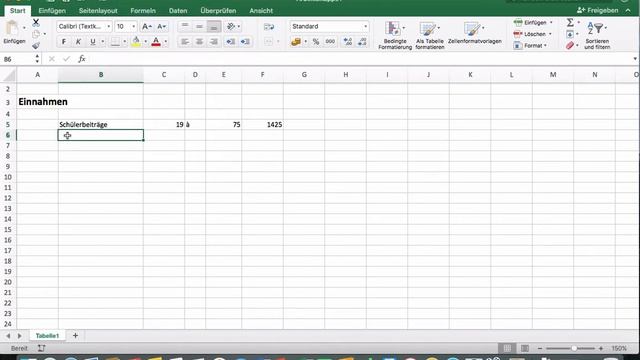
Task: Apply percent number format
Action: 316,42
